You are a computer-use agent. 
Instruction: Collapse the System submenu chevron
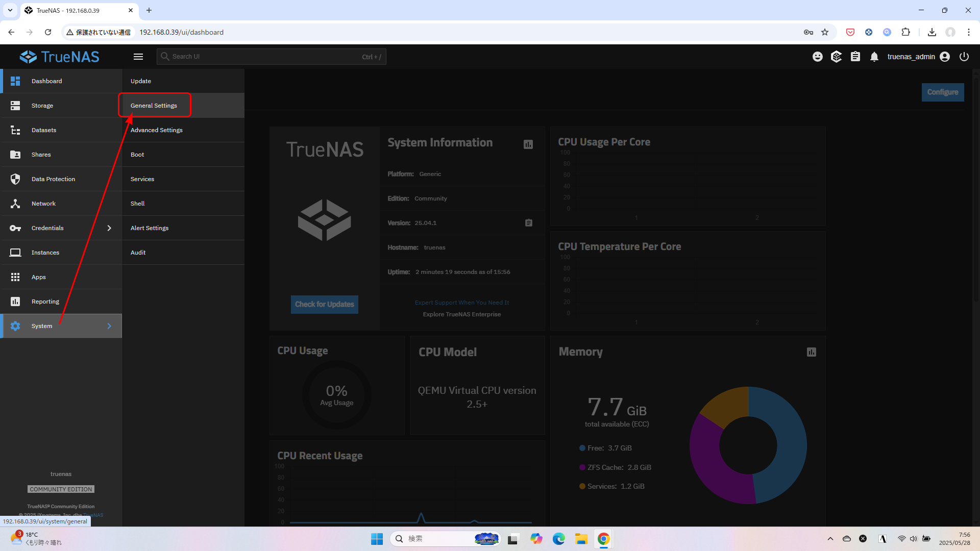109,326
